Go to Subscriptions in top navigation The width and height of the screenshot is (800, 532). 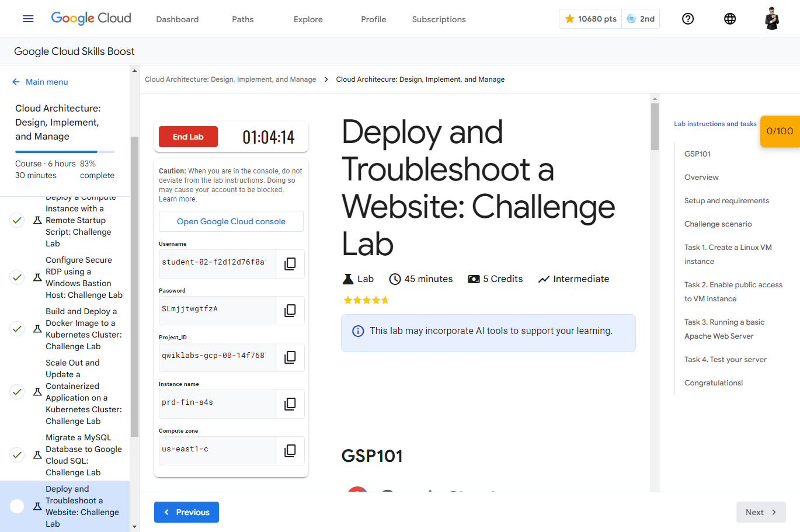tap(439, 19)
